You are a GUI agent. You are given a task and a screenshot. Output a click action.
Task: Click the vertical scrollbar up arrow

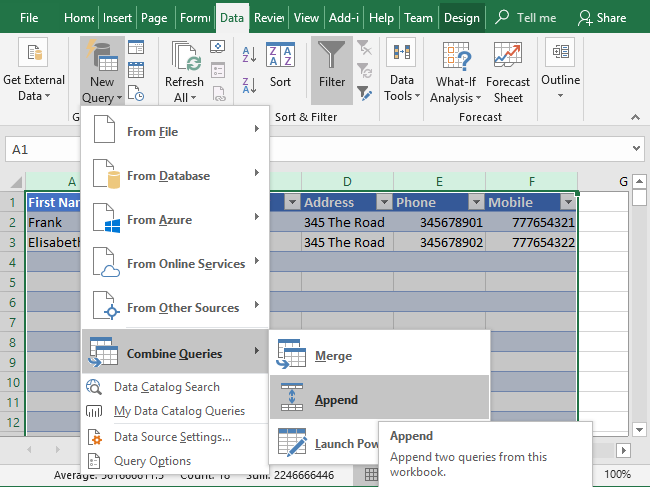(639, 181)
